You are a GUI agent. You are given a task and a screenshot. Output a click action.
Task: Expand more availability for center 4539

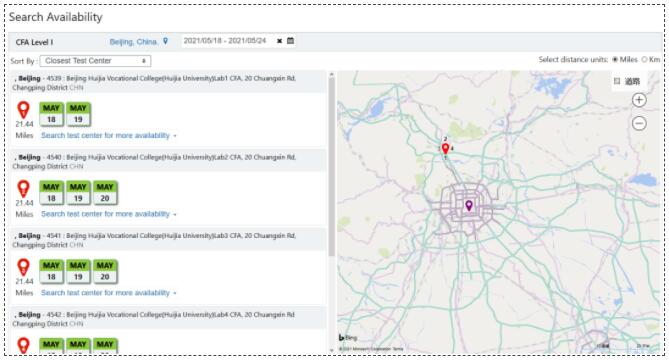pos(109,136)
